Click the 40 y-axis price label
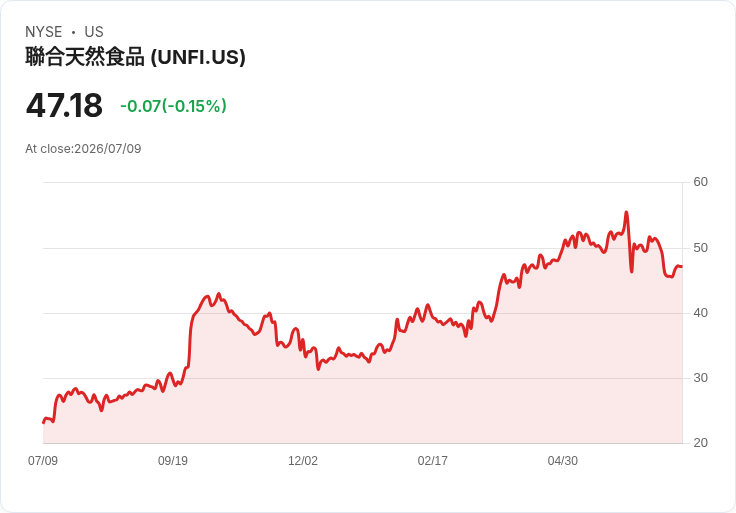The width and height of the screenshot is (736, 513). pos(700,313)
